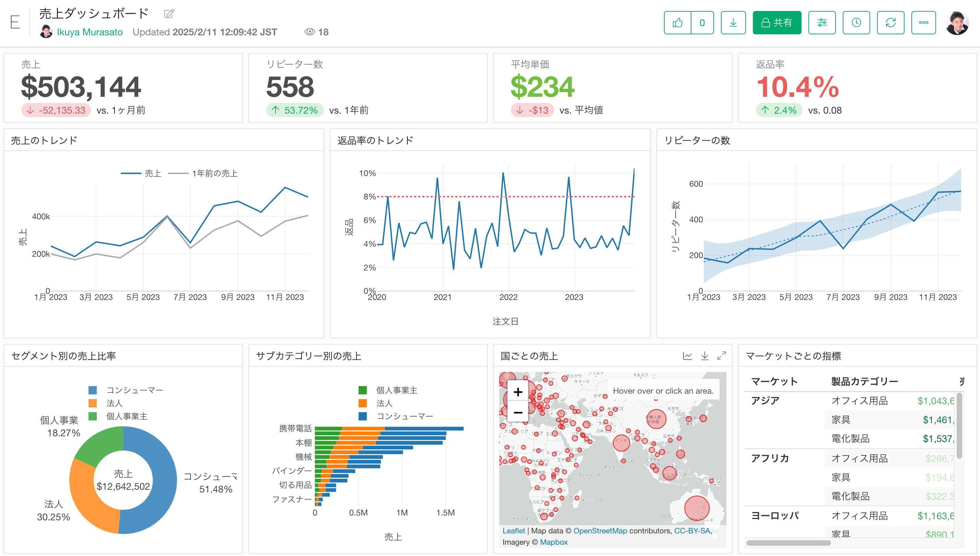Open the user profile avatar at top right
The height and width of the screenshot is (556, 980).
click(x=957, y=23)
